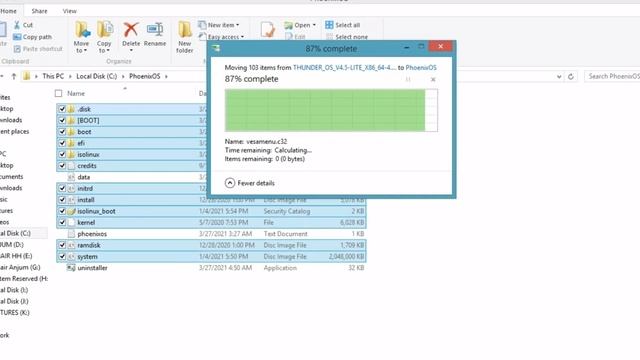Navigate to Local Disk (C:) breadcrumb
The width and height of the screenshot is (640, 360).
point(97,76)
